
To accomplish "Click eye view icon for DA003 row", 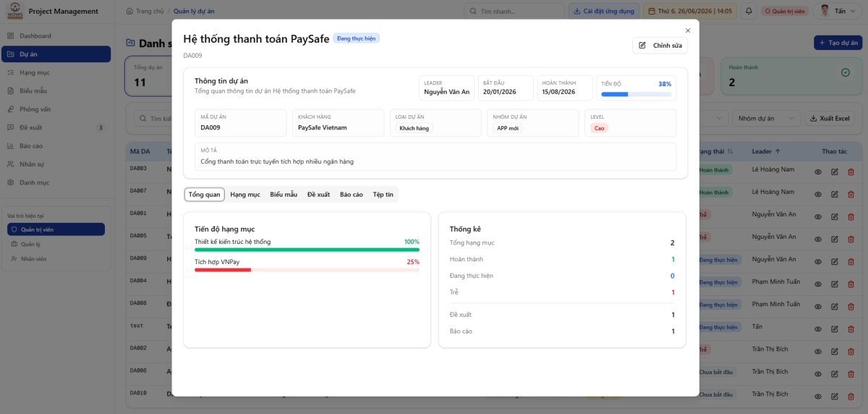I will tap(818, 172).
